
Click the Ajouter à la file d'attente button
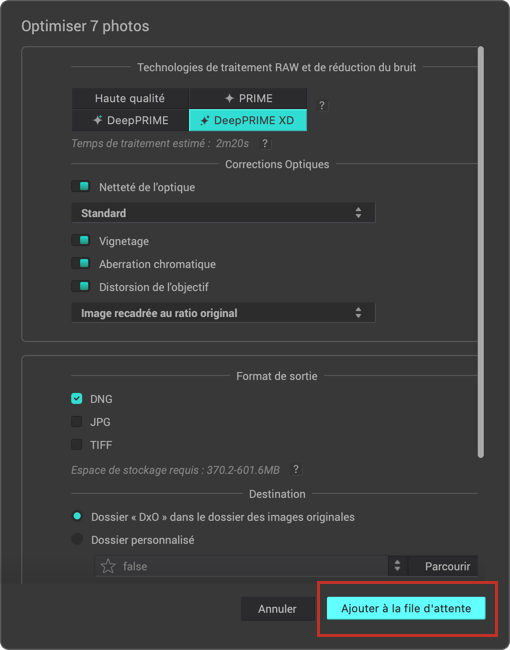(406, 608)
